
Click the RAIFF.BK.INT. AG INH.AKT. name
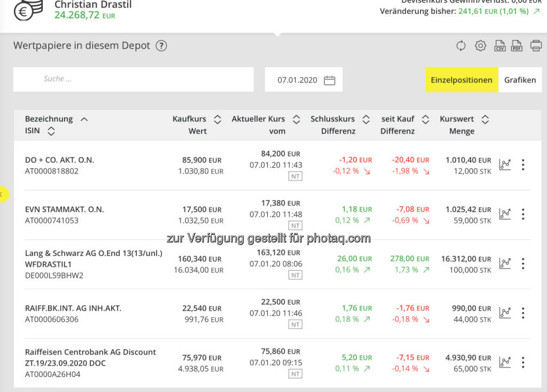[x=73, y=308]
